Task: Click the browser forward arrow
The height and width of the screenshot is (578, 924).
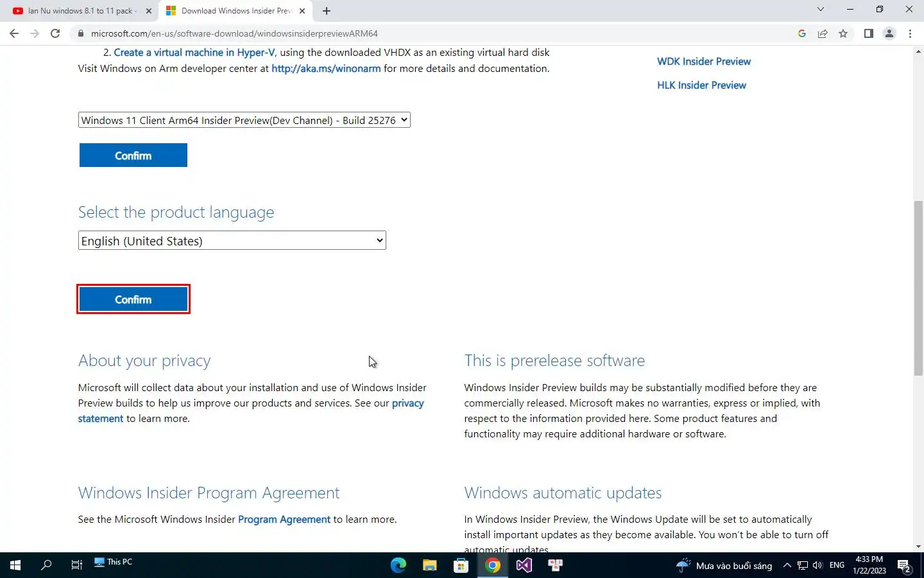Action: click(35, 33)
